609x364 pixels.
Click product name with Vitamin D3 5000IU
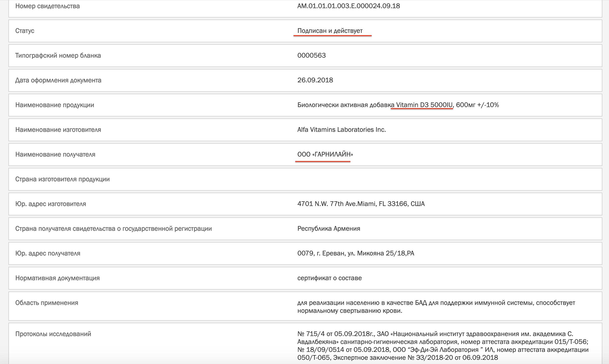coord(398,105)
